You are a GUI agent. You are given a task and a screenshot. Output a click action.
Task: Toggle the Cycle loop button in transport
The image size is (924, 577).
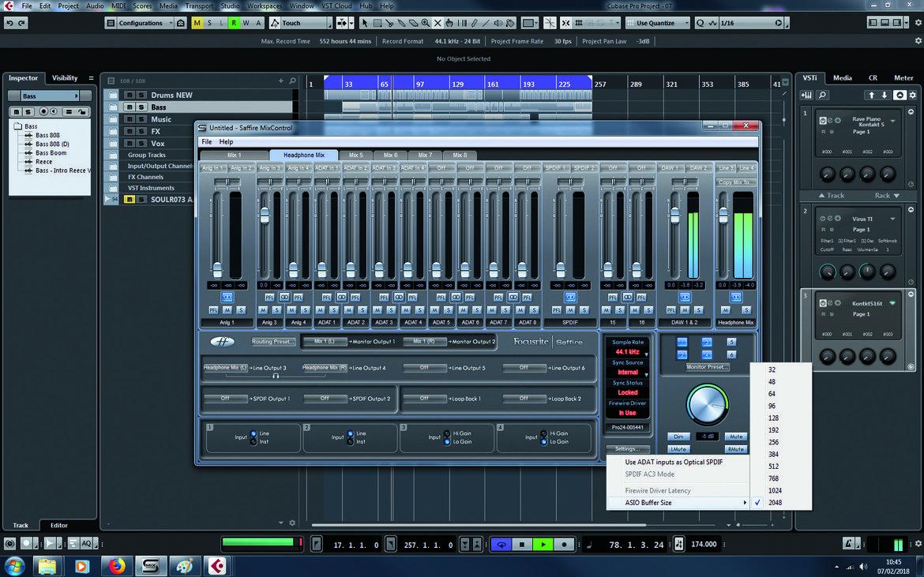pyautogui.click(x=501, y=545)
